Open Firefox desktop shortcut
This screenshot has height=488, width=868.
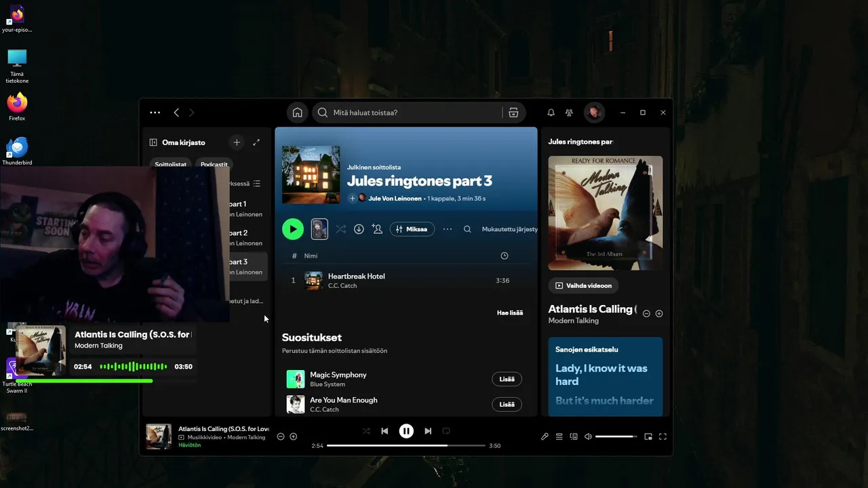coord(17,107)
